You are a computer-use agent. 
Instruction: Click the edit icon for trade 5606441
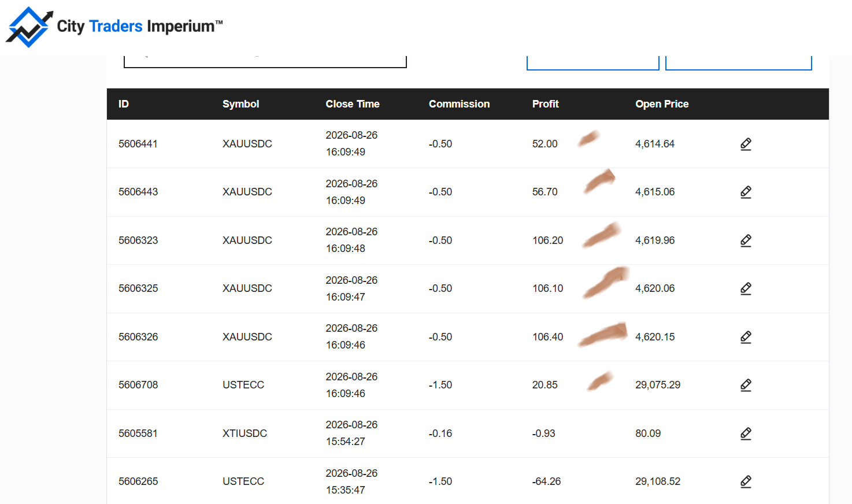746,144
